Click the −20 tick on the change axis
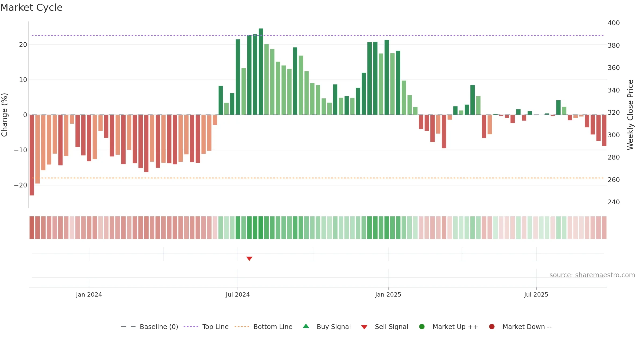 21,185
